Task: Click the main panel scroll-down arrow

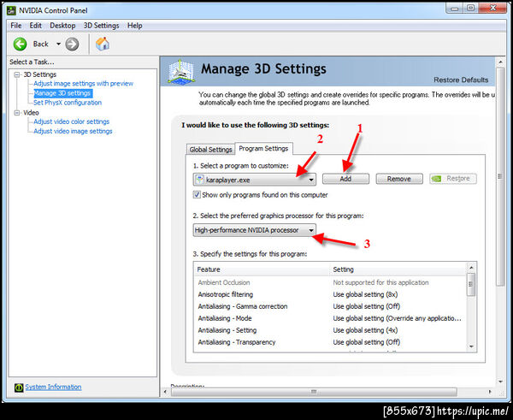Action: click(500, 382)
